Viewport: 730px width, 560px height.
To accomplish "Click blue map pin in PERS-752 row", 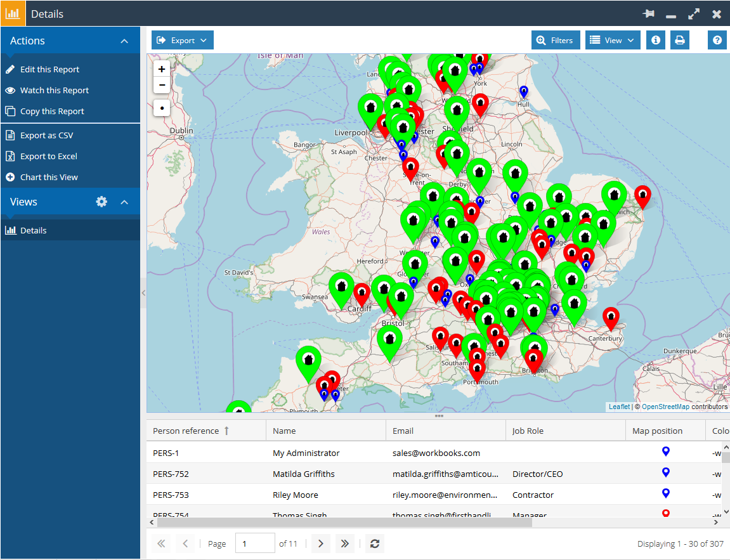I will tap(666, 472).
